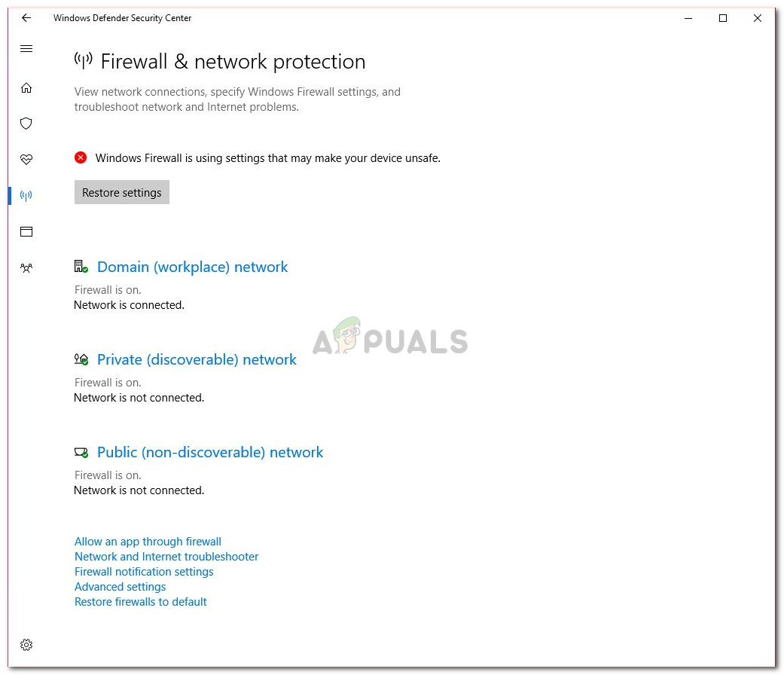Open Device performance & health heart icon
The width and height of the screenshot is (784, 675).
26,160
